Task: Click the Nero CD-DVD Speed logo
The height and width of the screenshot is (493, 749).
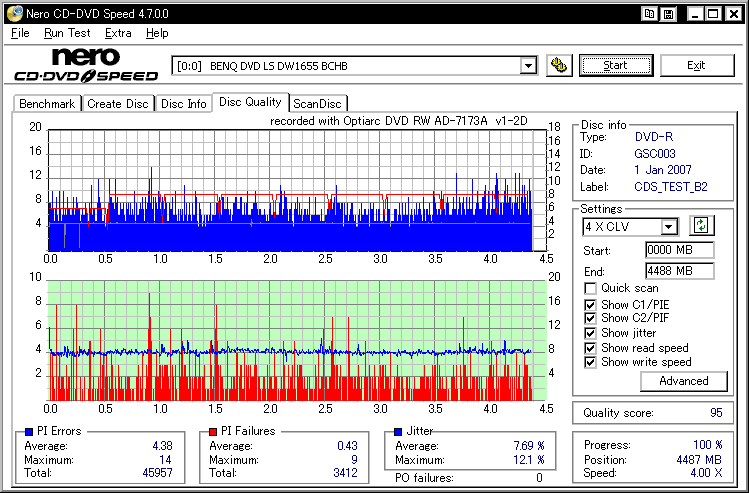Action: pyautogui.click(x=86, y=64)
